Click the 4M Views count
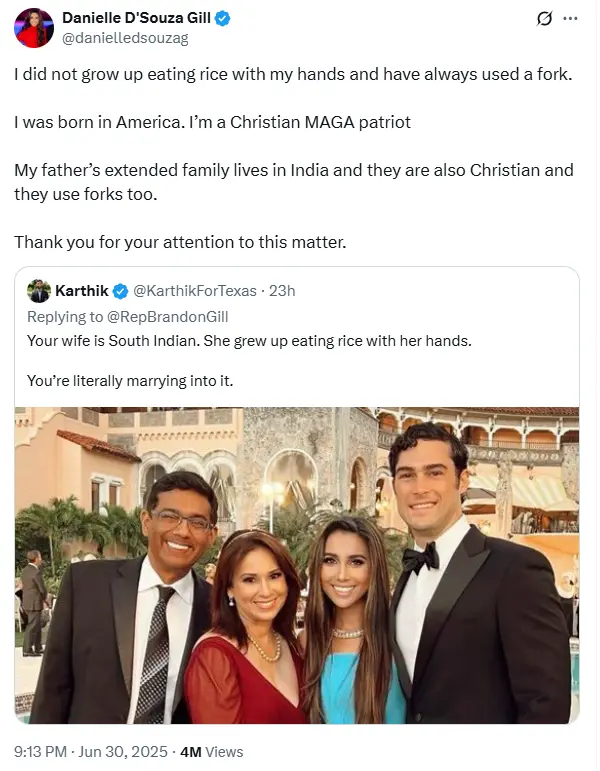The image size is (600, 771). point(211,751)
